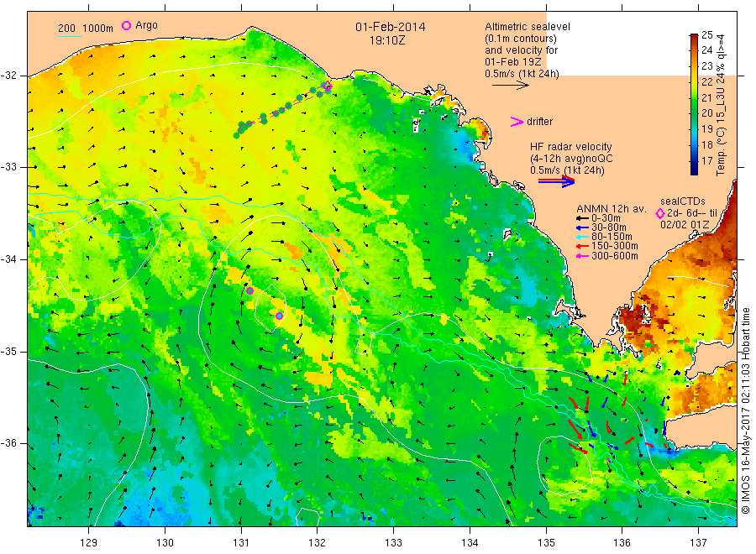Click longitude axis label '136'
This screenshot has width=756, height=554.
pos(622,543)
